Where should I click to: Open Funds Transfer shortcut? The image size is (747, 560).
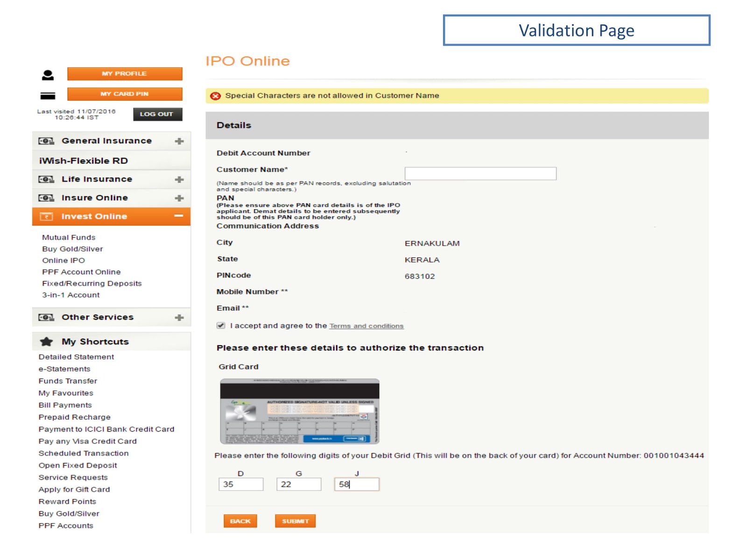point(68,381)
